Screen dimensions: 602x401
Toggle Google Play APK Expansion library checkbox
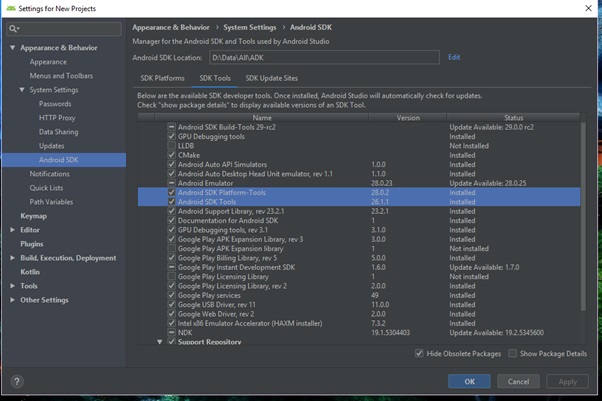click(x=172, y=249)
